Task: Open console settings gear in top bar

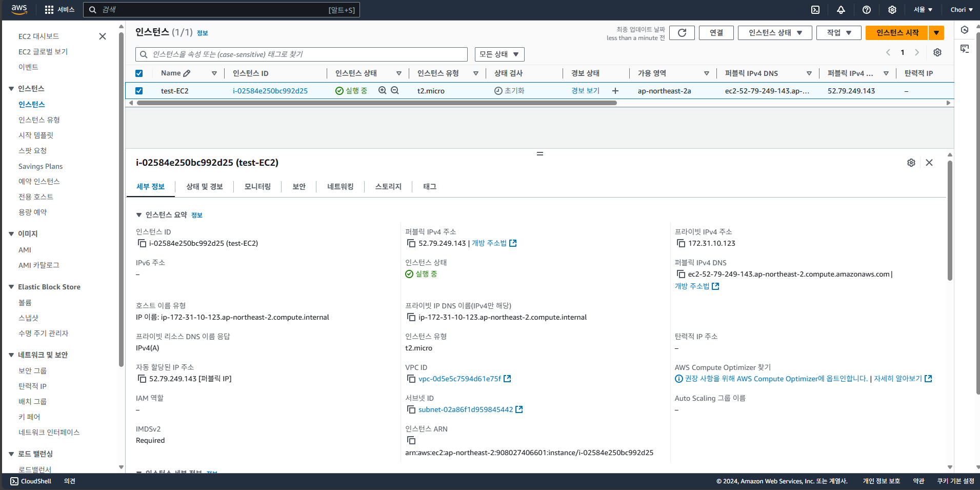Action: point(892,10)
